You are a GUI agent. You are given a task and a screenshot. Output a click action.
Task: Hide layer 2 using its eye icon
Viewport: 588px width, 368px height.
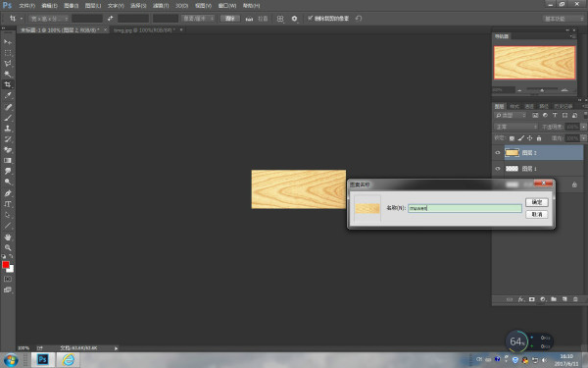pos(498,152)
